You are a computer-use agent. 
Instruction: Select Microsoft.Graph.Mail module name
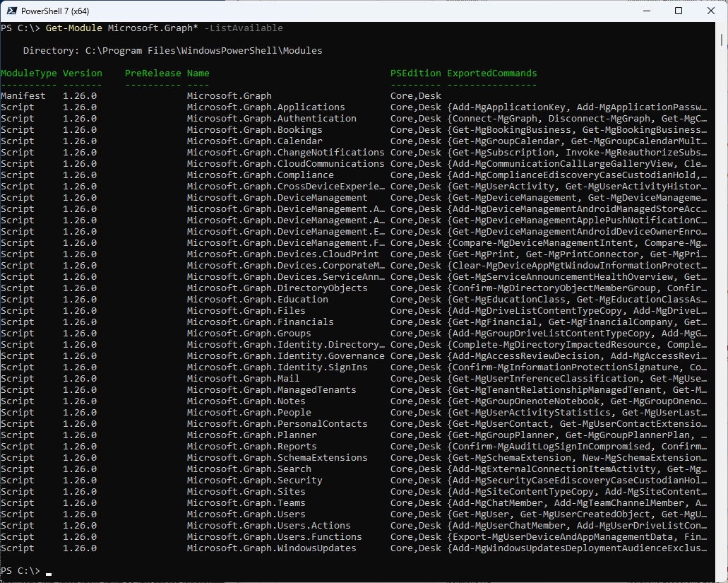(x=244, y=379)
